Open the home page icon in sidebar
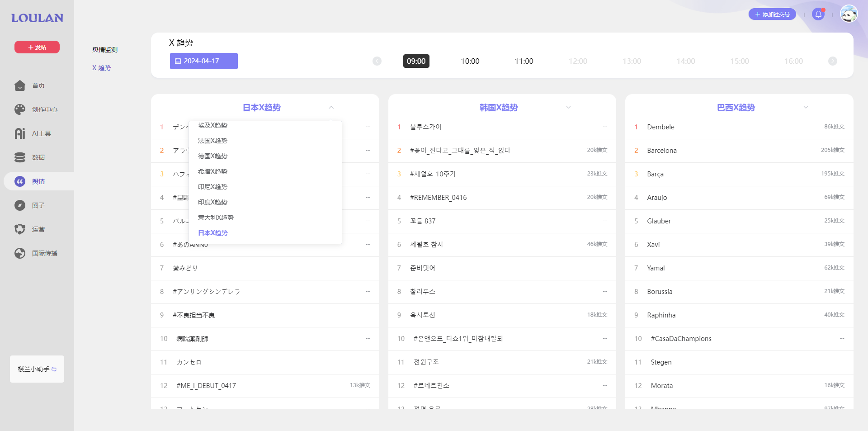This screenshot has width=868, height=431. (20, 85)
